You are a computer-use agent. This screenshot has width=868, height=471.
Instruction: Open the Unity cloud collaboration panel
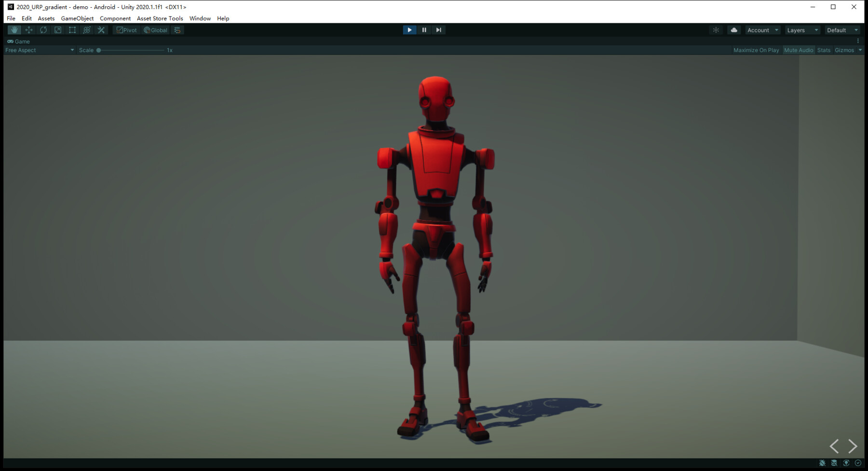click(x=733, y=29)
